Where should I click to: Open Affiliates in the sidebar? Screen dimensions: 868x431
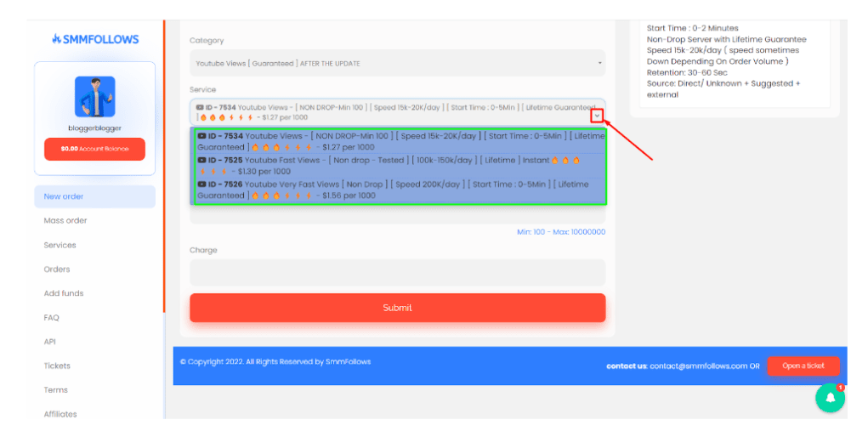pyautogui.click(x=60, y=414)
